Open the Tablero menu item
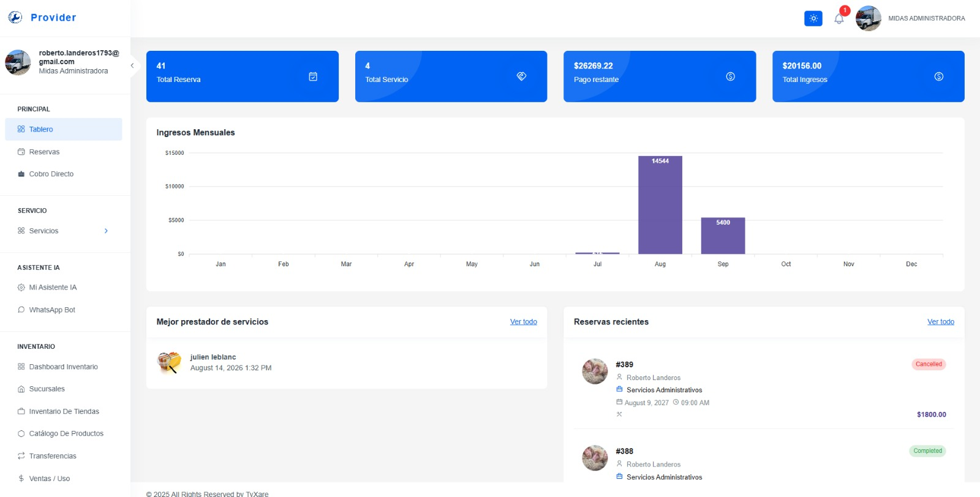This screenshot has height=497, width=980. coord(64,129)
